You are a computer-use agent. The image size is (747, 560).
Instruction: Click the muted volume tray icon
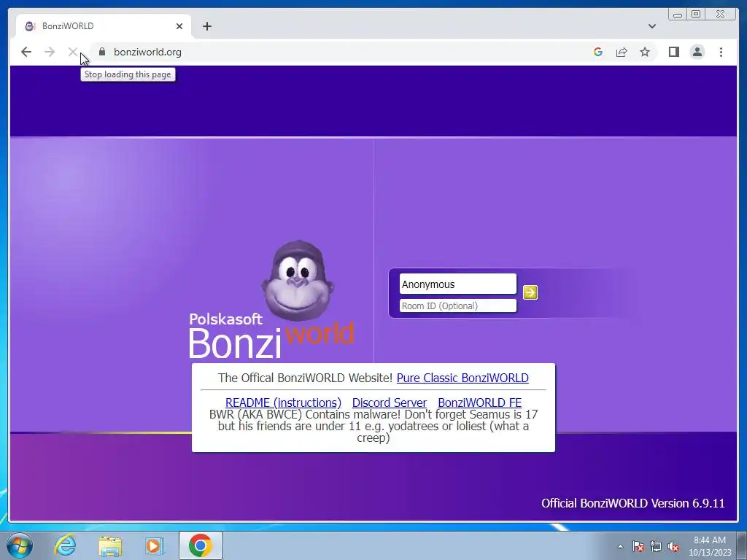click(673, 546)
